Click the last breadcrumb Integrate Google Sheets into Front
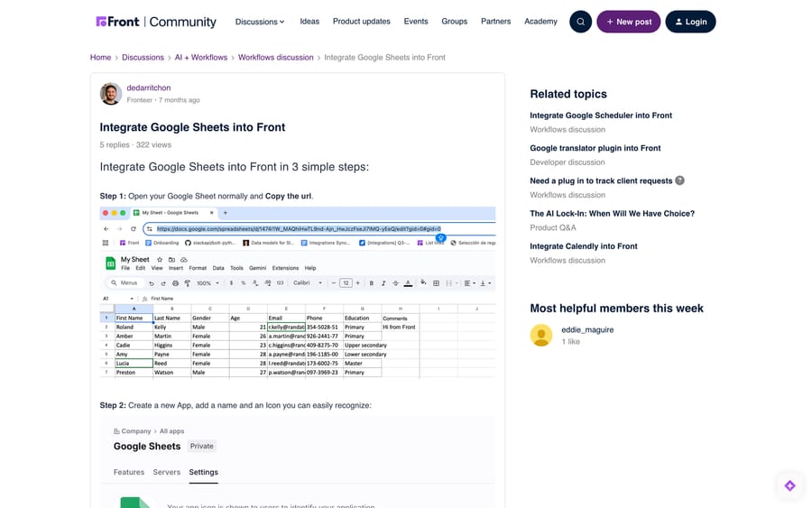Viewport: 812px width, 508px height. [384, 58]
